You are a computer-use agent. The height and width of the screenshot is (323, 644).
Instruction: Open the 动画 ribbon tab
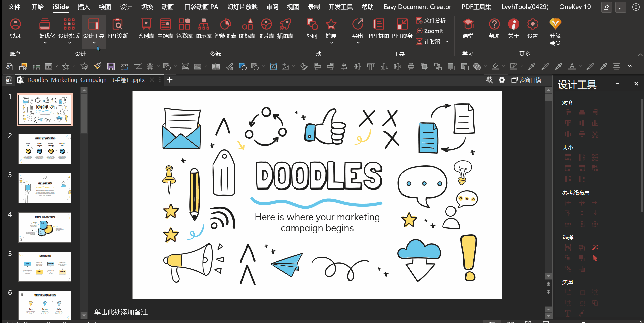(167, 7)
